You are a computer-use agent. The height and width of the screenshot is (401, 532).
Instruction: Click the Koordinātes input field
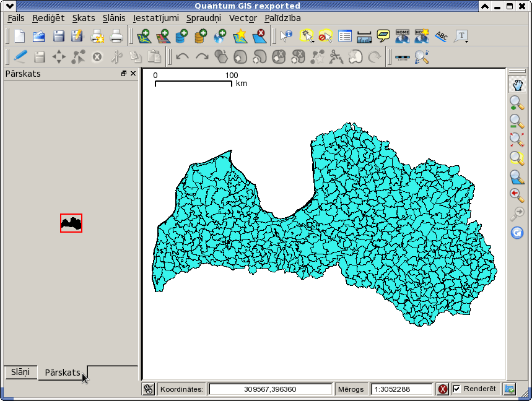(270, 389)
